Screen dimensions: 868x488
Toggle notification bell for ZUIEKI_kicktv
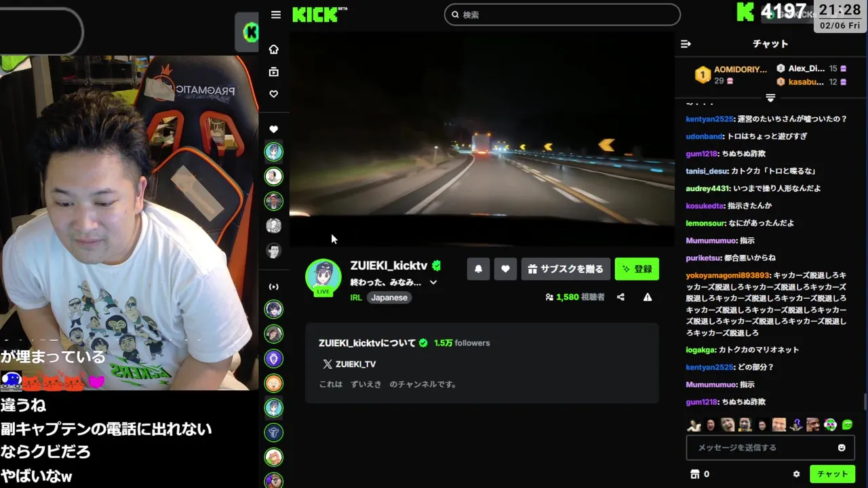pyautogui.click(x=478, y=269)
